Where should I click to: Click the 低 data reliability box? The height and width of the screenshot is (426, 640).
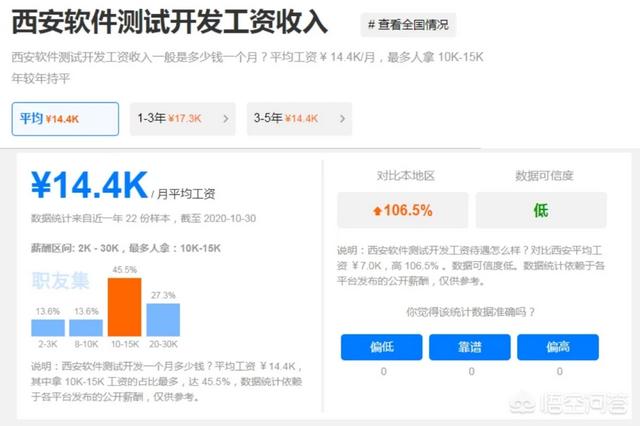coord(541,210)
